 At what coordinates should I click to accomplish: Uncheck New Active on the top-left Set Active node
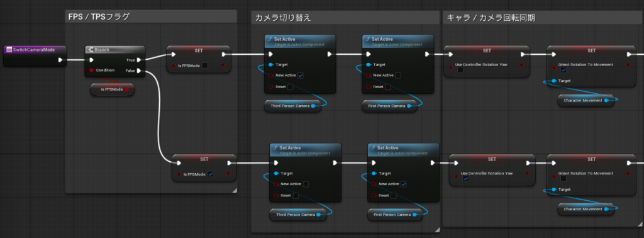(301, 76)
